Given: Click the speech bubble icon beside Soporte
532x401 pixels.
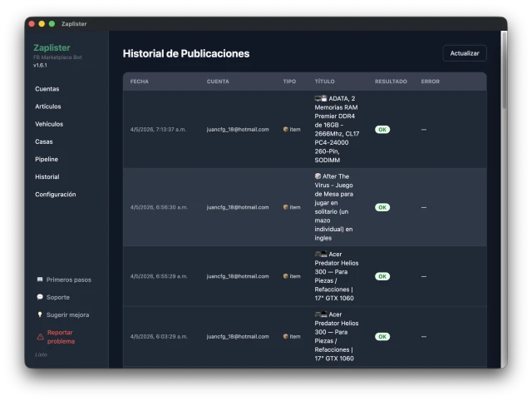Looking at the screenshot, I should [40, 297].
